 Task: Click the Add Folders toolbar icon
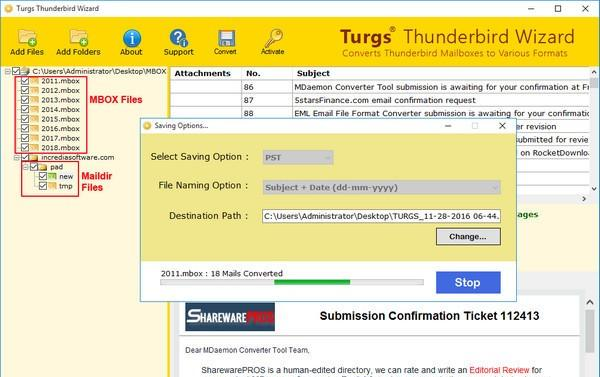78,38
